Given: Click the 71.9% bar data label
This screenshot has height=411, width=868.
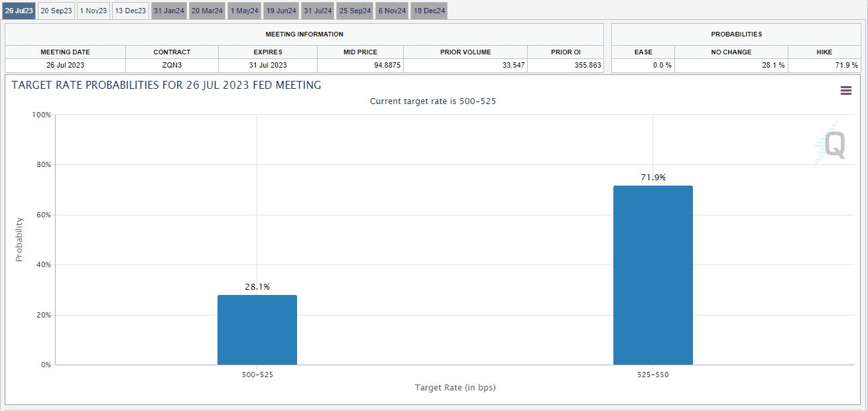Looking at the screenshot, I should [652, 178].
